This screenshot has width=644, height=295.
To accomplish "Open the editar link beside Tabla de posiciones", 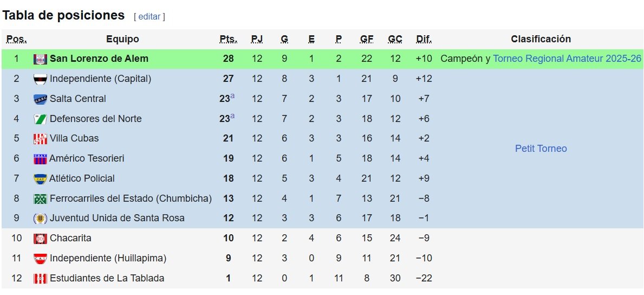I will [149, 16].
